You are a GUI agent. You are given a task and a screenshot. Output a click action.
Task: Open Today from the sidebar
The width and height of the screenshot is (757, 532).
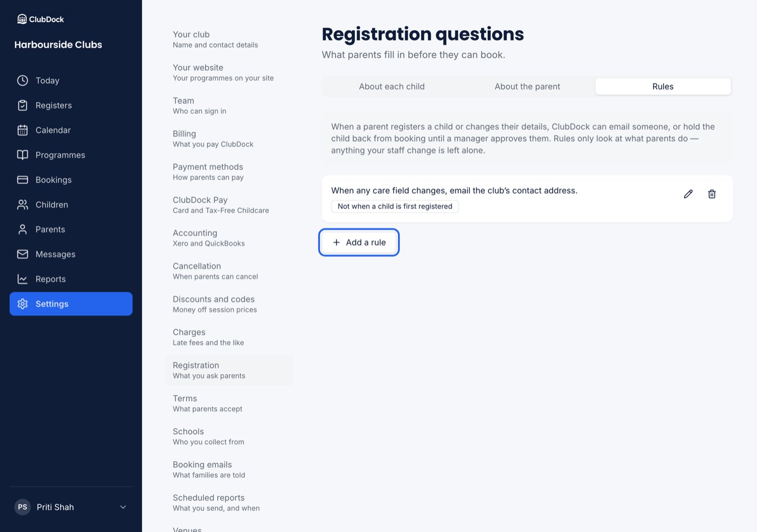click(71, 81)
